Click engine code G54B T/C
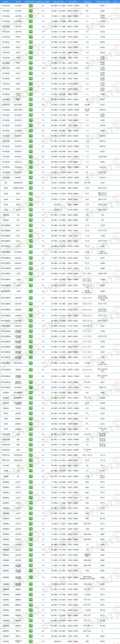Viewport: 120px width, 644px height. click(103, 388)
